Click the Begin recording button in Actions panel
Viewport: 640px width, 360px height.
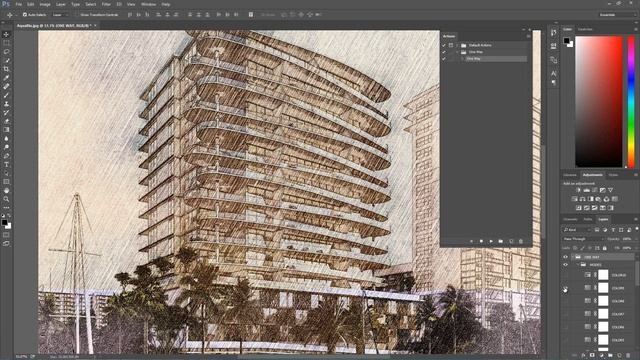481,241
